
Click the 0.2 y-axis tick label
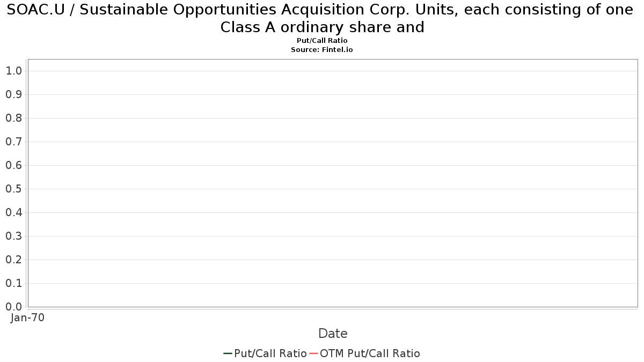pyautogui.click(x=13, y=260)
